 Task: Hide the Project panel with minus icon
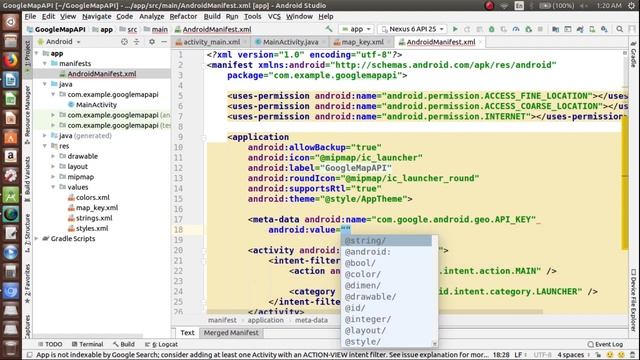pos(164,42)
